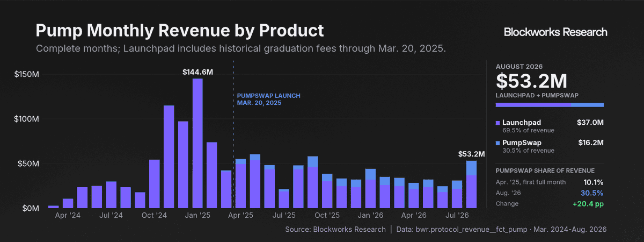
Task: Click the 'Apr. '25, first full month' row label
Action: 531,182
